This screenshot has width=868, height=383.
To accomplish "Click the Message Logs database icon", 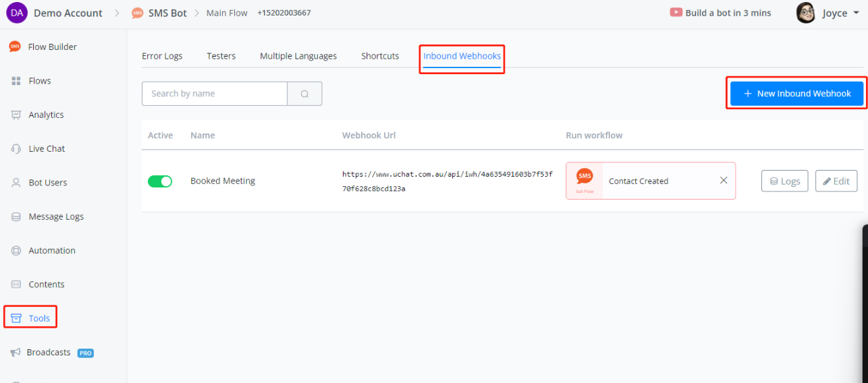I will point(16,217).
